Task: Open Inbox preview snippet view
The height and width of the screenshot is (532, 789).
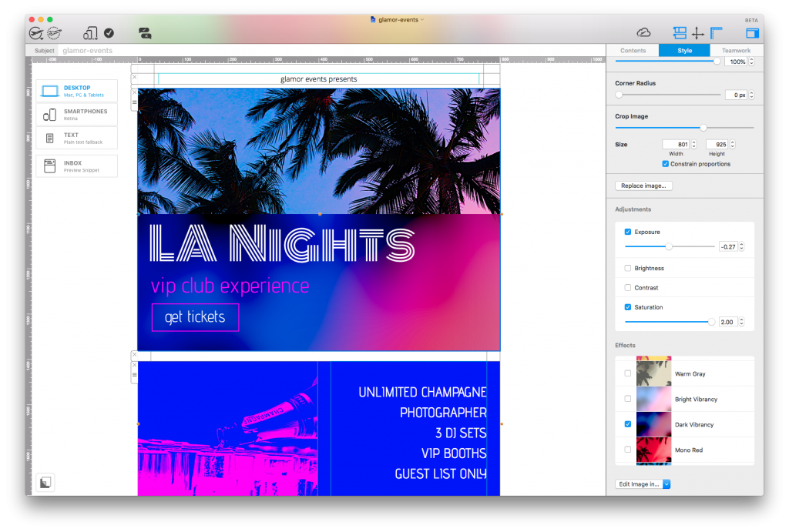Action: (76, 166)
